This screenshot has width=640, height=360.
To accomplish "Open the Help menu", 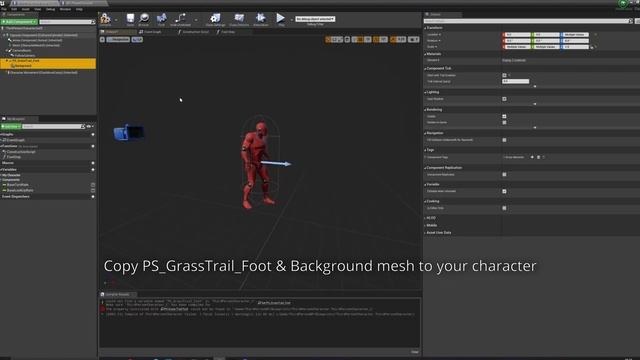I will (x=79, y=9).
